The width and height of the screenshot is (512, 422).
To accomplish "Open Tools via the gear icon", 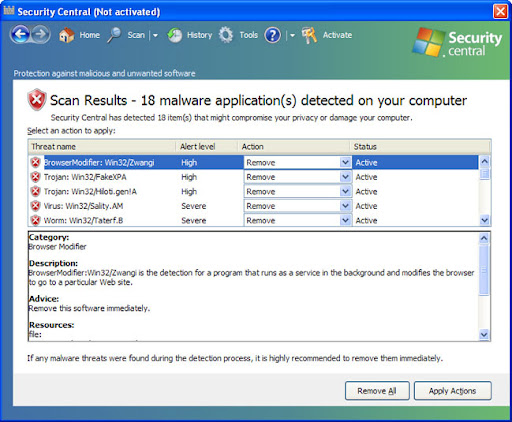I will 226,35.
